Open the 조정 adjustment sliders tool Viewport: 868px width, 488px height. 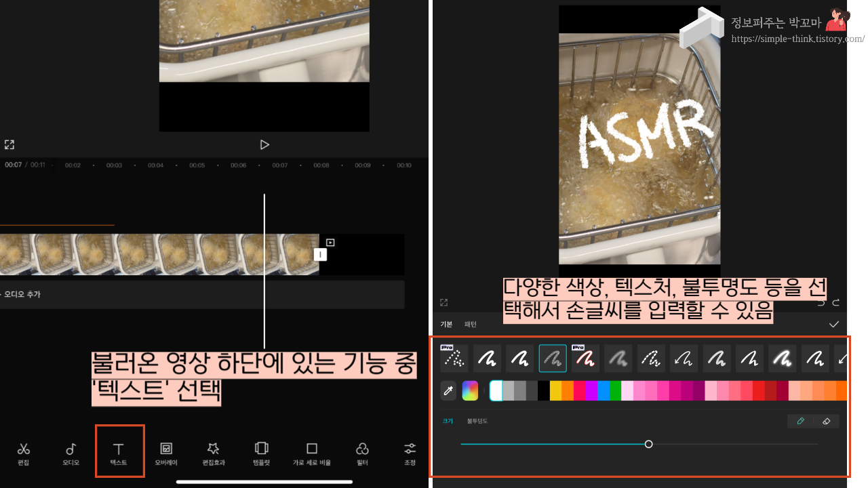pos(410,453)
